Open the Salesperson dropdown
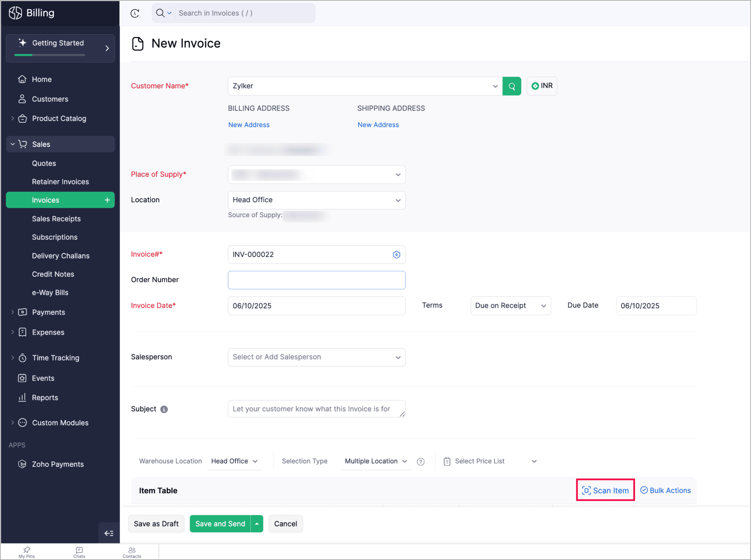Screen dimensions: 751x560 click(316, 357)
